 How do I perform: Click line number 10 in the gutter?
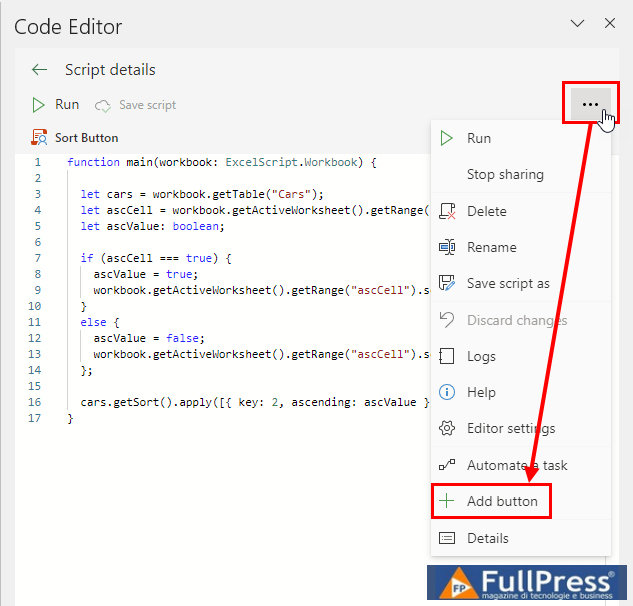34,306
